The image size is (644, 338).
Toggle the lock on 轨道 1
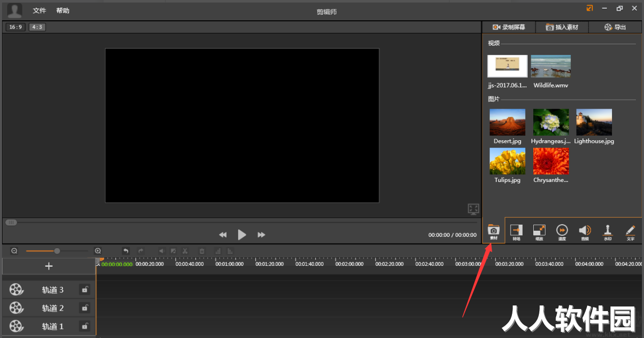coord(85,326)
